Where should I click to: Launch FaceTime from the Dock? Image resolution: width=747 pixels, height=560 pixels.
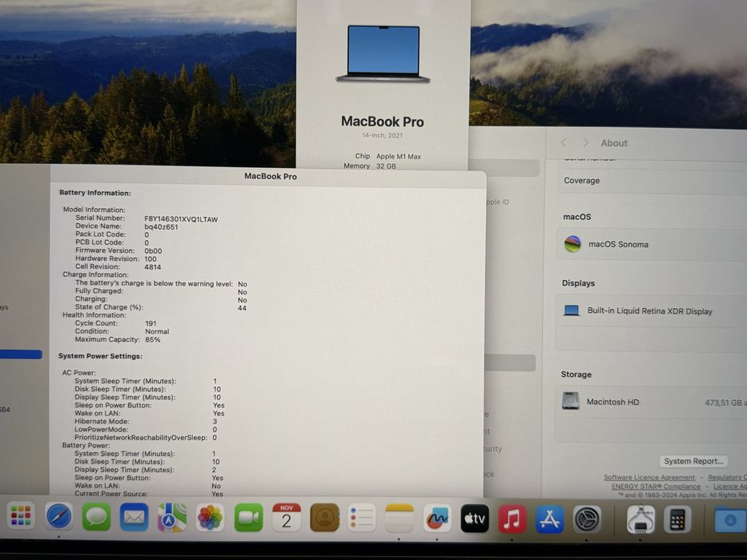(248, 517)
